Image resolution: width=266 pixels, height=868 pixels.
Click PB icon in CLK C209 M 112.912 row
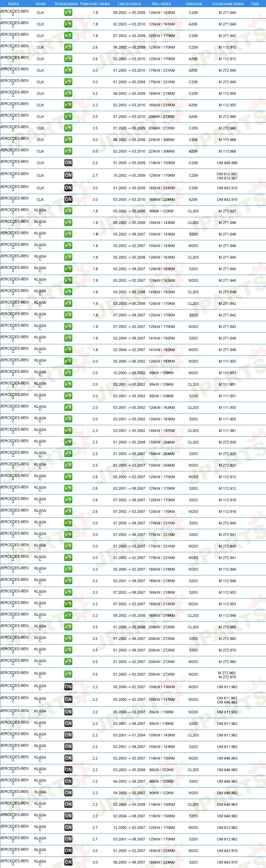pos(68,47)
